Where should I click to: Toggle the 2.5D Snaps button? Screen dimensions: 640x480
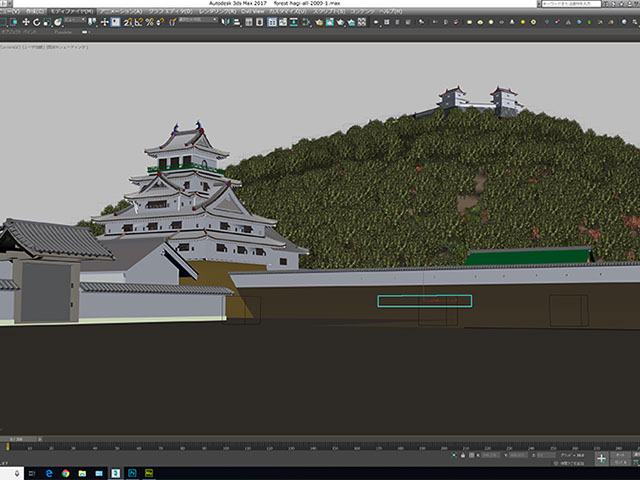(126, 22)
